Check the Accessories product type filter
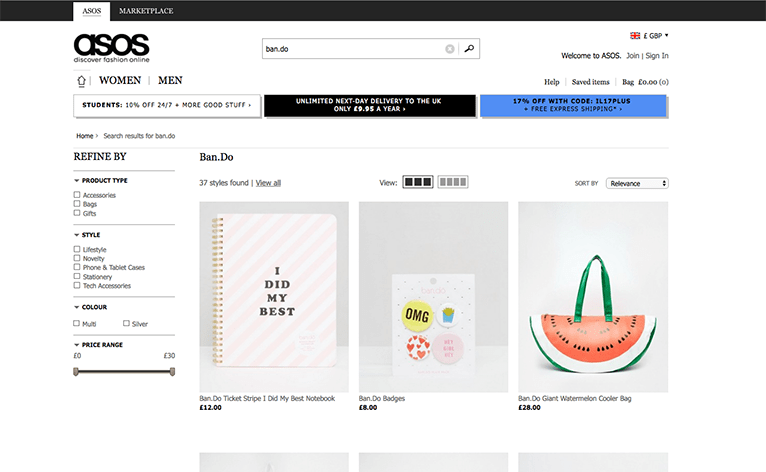The height and width of the screenshot is (472, 766). 78,195
